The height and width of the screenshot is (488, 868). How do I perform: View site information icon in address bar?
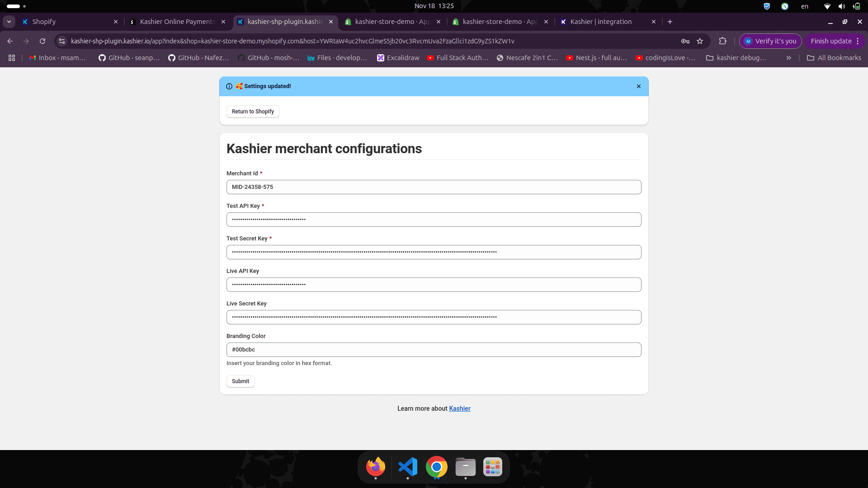tap(62, 41)
